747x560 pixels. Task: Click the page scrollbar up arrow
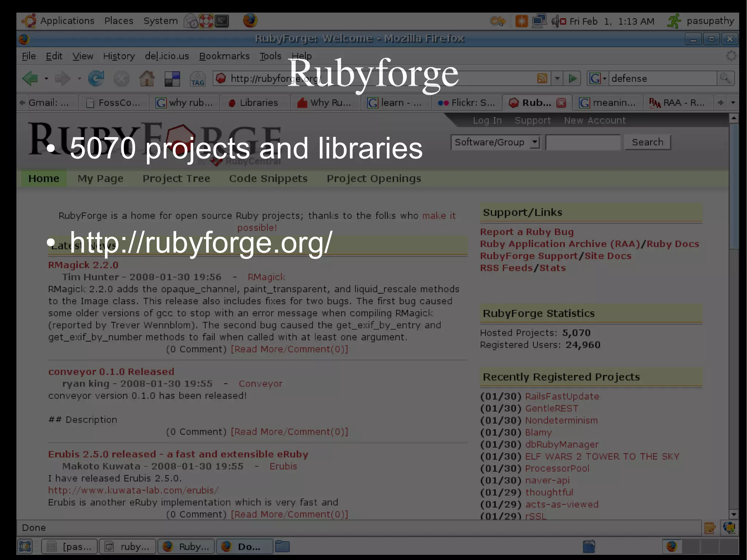tap(734, 118)
